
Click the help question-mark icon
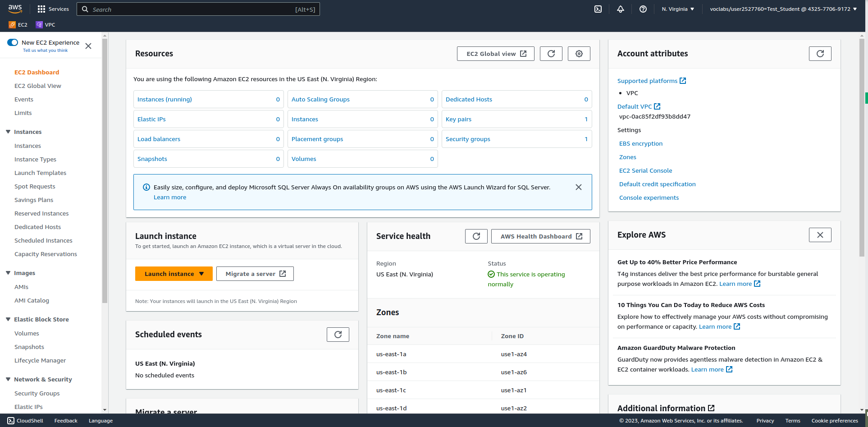coord(643,9)
